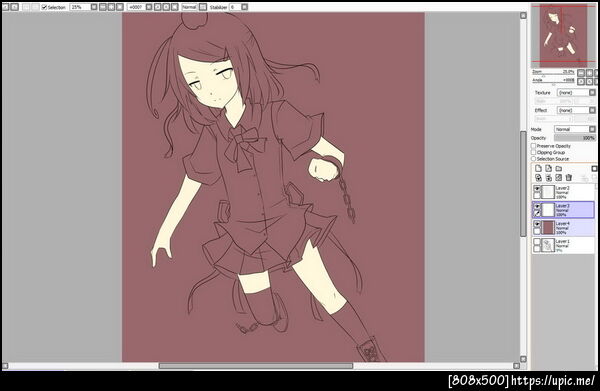The width and height of the screenshot is (600, 391).
Task: Click the Normal drawing mode field
Action: pos(189,7)
